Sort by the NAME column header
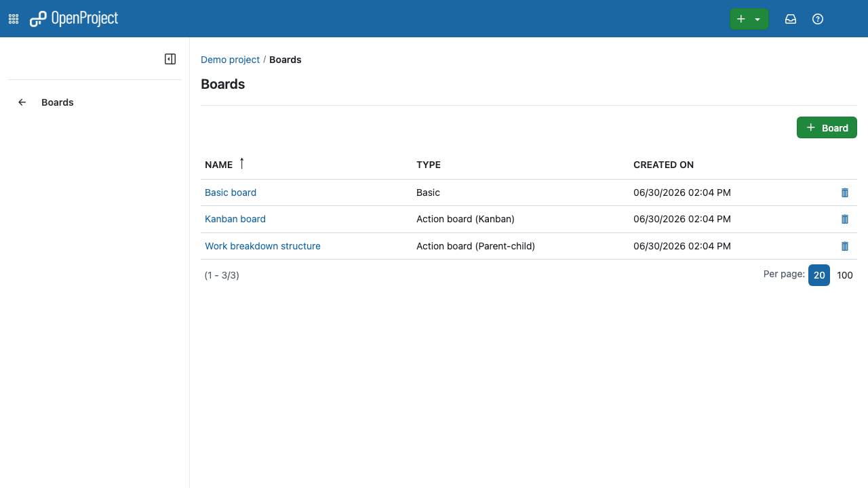 coord(218,165)
